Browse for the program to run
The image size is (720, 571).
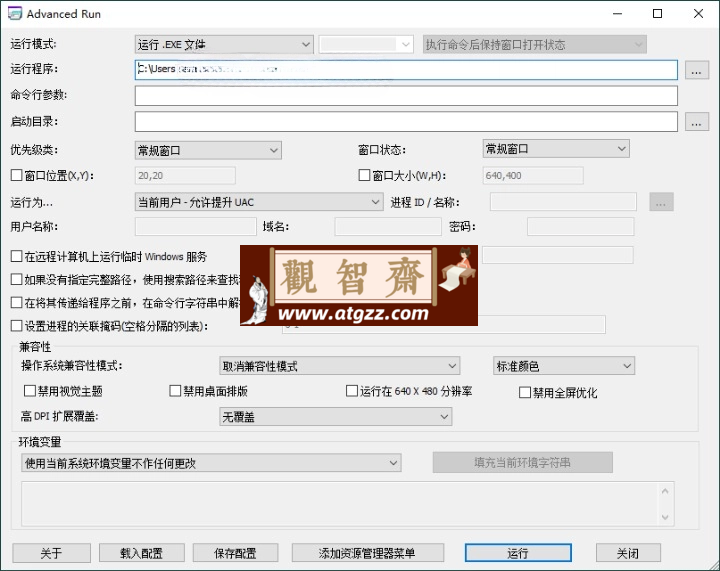point(697,70)
